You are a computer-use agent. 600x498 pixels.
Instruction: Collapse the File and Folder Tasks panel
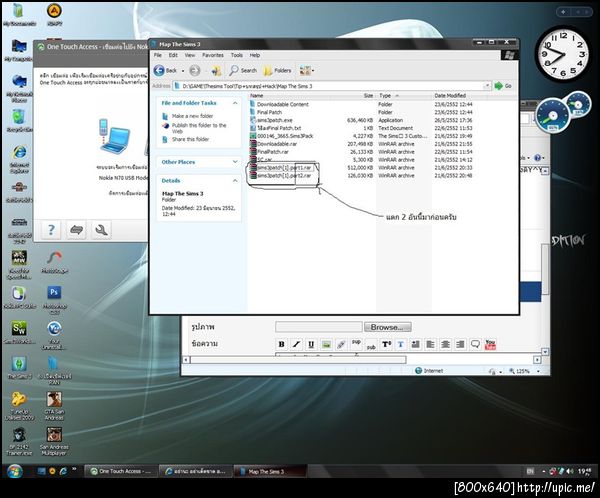[235, 103]
